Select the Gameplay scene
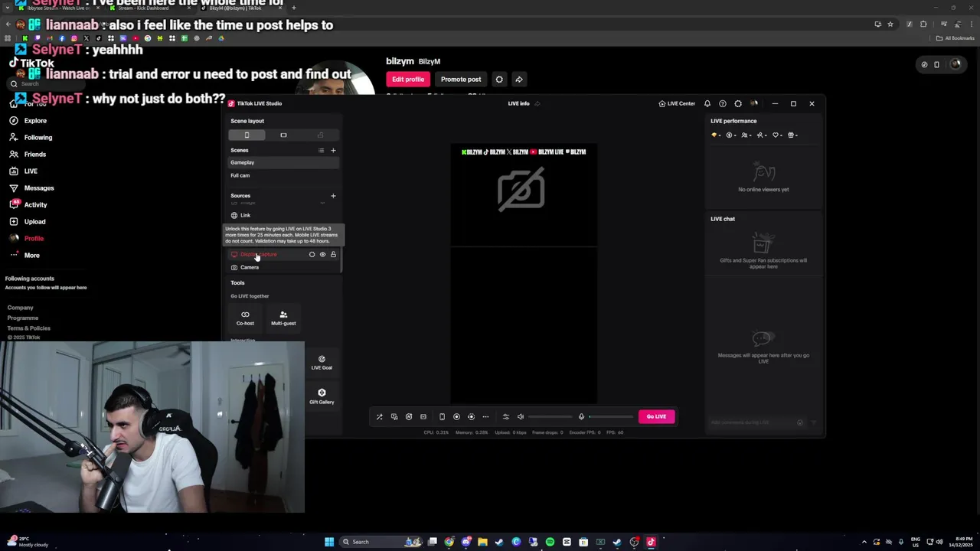The image size is (980, 551). [283, 162]
